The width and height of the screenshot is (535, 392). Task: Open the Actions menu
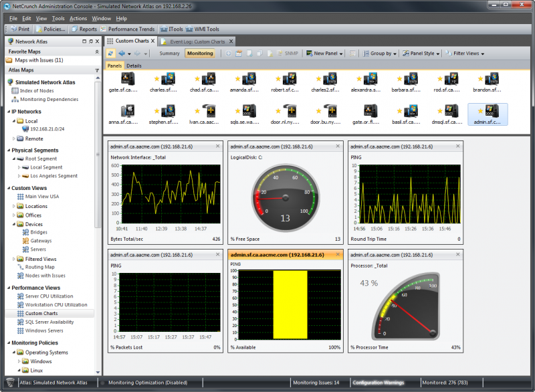[x=78, y=19]
